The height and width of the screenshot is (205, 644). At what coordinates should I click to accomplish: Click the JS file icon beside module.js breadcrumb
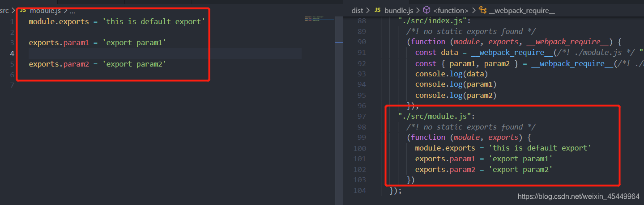(23, 10)
